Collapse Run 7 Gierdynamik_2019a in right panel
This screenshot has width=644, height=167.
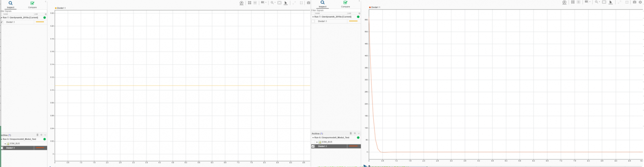tap(313, 17)
